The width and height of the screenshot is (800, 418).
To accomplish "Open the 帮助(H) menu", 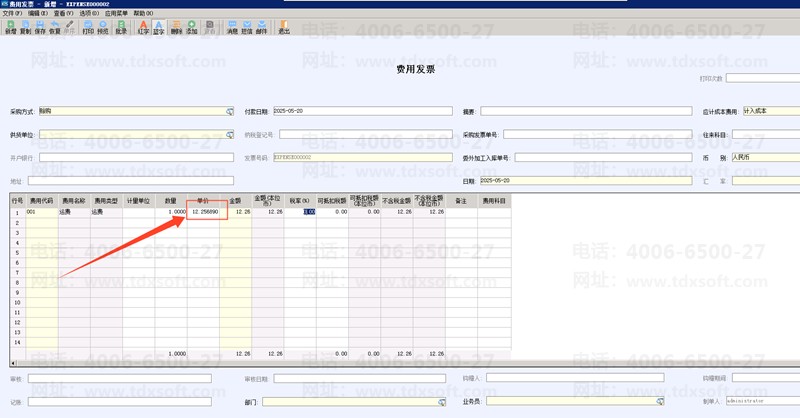I will [x=143, y=13].
